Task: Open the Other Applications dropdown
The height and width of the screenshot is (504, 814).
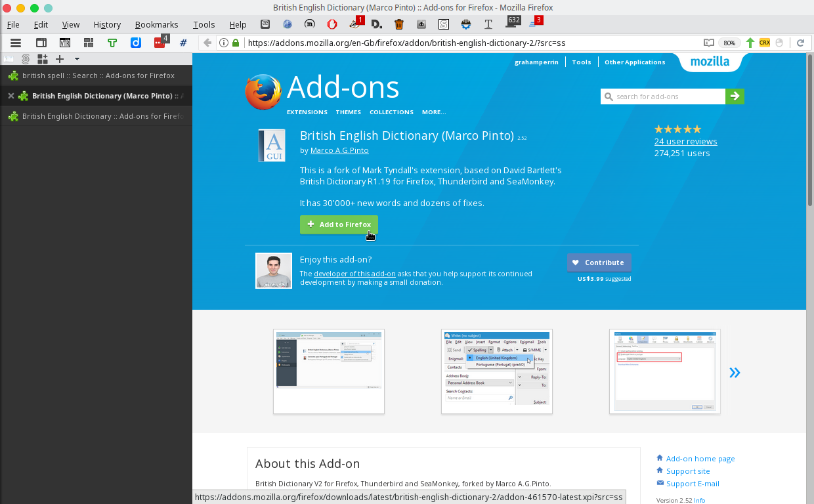Action: coord(635,62)
